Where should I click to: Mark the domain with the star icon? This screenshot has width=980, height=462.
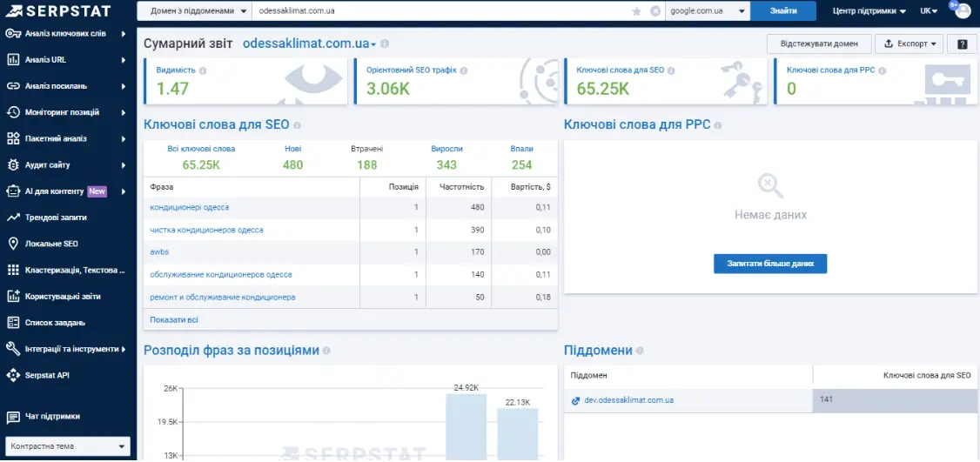[x=636, y=11]
